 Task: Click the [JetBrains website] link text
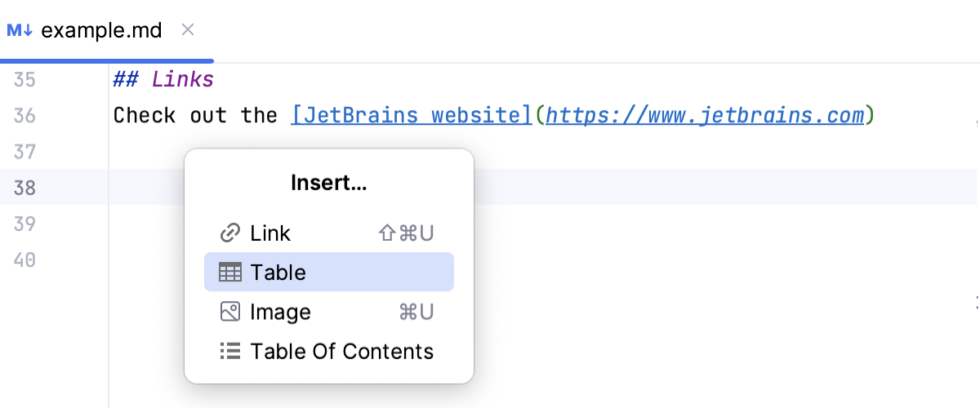(411, 116)
